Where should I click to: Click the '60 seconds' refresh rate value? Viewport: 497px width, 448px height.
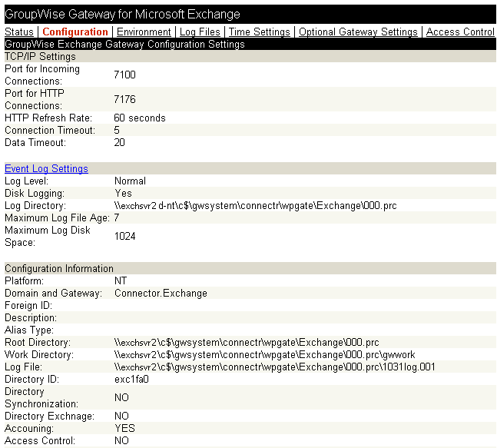point(140,118)
